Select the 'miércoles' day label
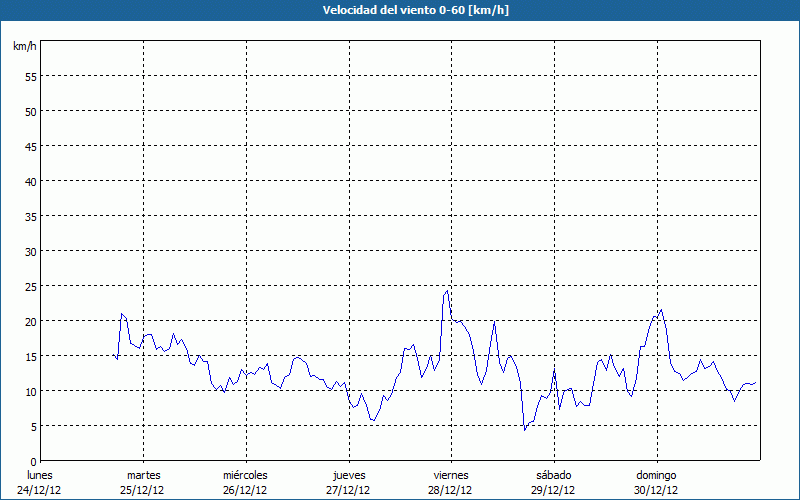The width and height of the screenshot is (800, 500). [x=245, y=475]
